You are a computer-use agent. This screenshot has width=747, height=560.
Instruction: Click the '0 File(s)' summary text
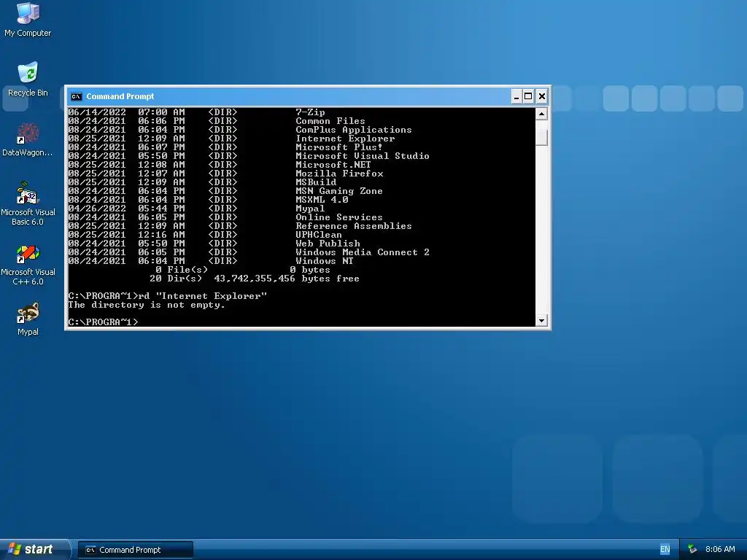click(182, 270)
